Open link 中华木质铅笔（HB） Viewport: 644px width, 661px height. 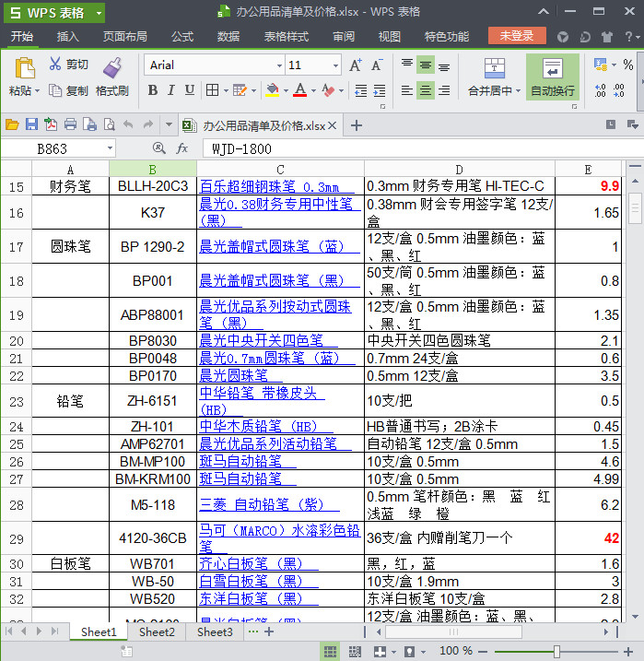pyautogui.click(x=258, y=427)
